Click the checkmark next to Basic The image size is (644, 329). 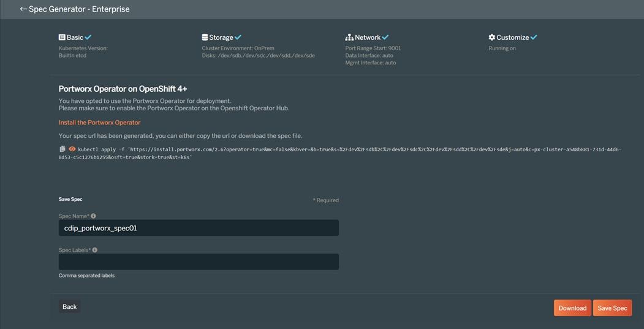coord(88,37)
